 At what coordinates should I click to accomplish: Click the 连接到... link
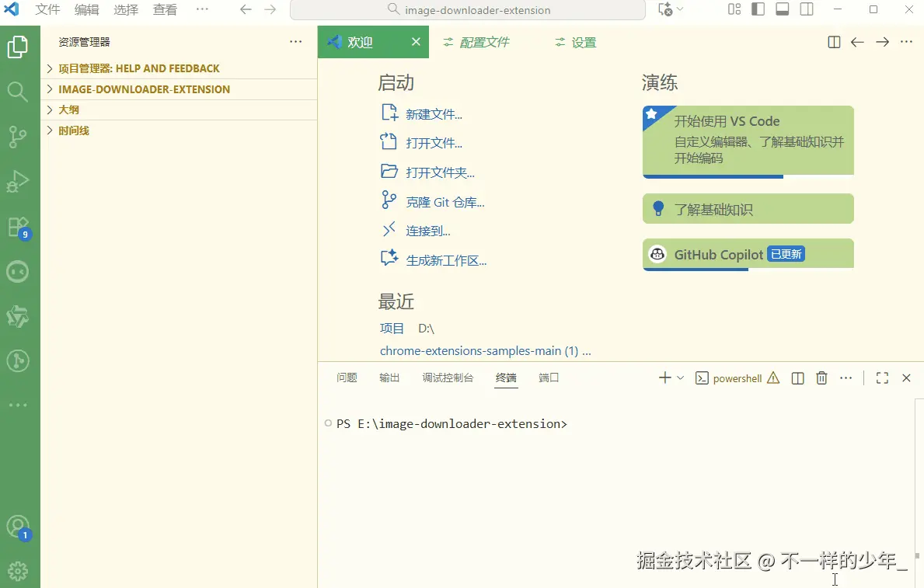coord(428,231)
